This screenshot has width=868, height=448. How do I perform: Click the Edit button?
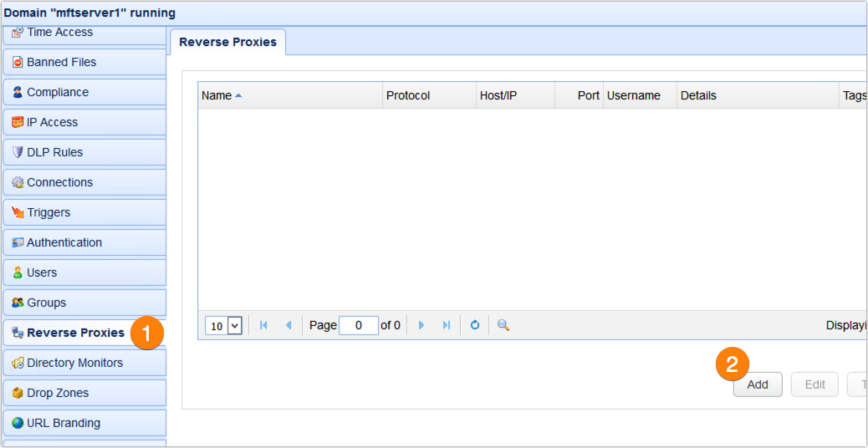coord(814,384)
